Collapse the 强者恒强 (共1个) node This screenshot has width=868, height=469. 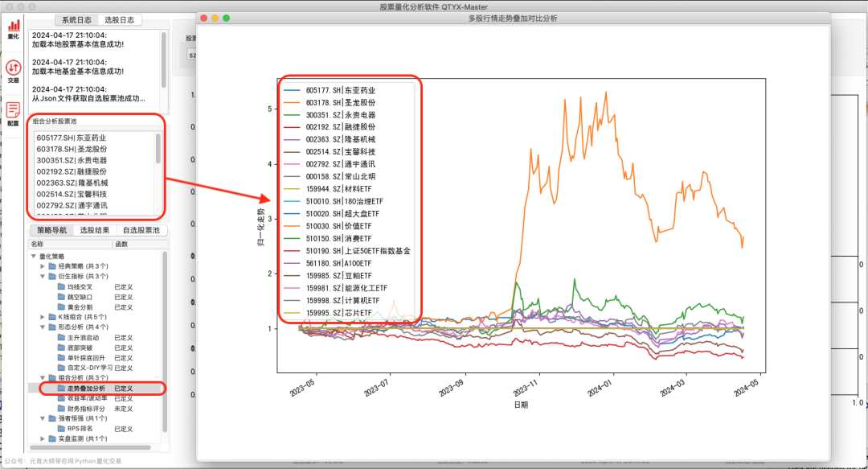coord(43,418)
